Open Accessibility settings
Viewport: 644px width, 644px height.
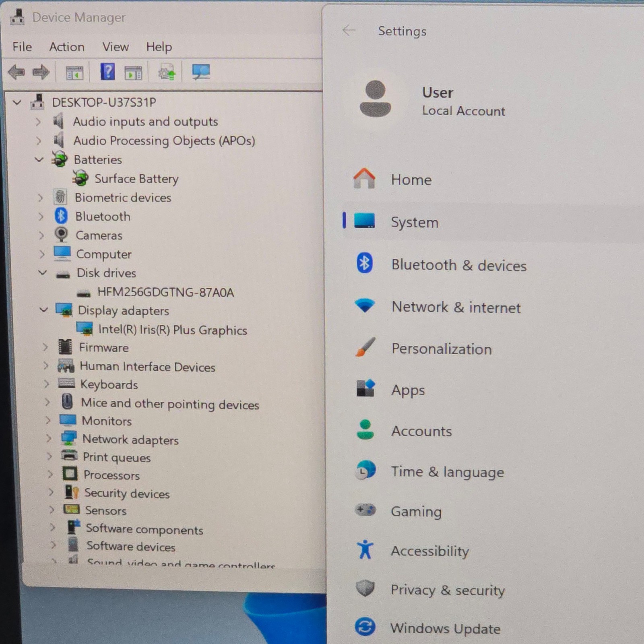430,551
